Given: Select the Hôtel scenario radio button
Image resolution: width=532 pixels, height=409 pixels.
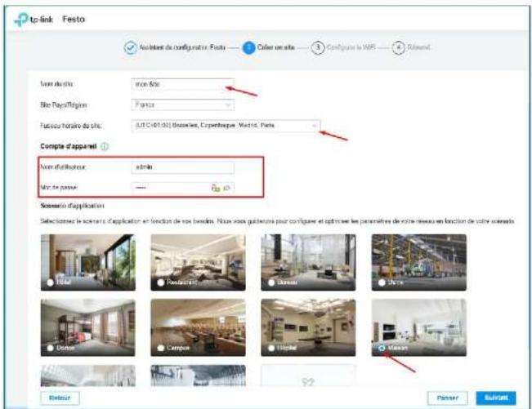Looking at the screenshot, I should (50, 282).
